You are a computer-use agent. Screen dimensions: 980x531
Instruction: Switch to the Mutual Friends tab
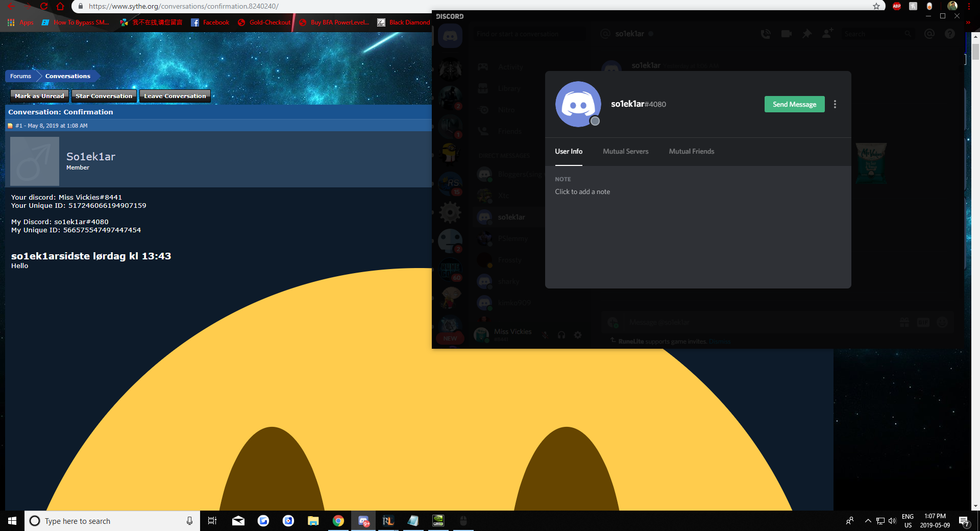coord(691,152)
